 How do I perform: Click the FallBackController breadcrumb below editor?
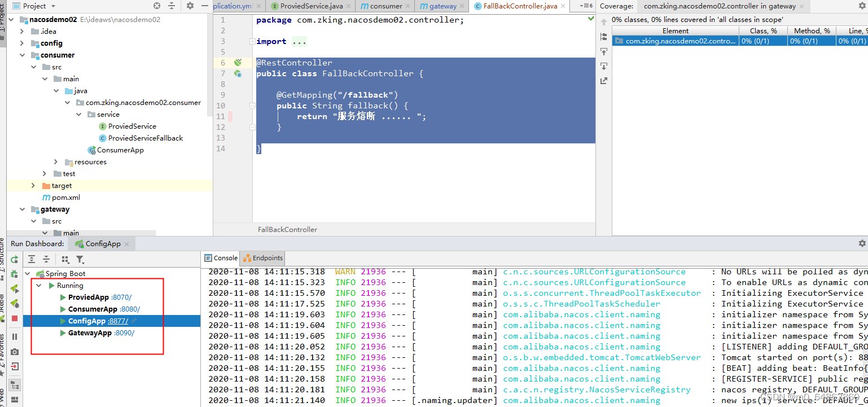287,230
